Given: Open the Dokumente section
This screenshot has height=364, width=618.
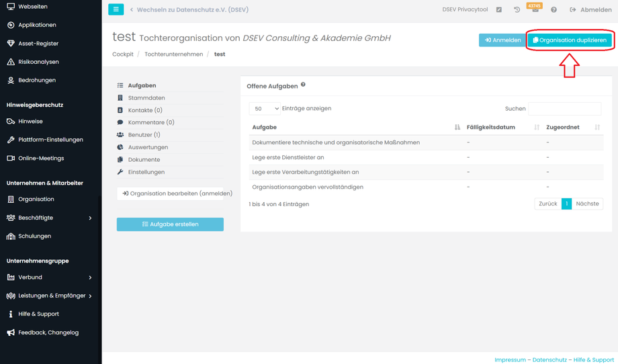Looking at the screenshot, I should click(x=144, y=160).
